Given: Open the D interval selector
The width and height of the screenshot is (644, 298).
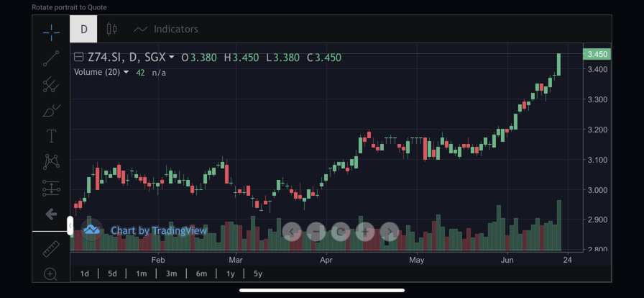Looking at the screenshot, I should click(83, 30).
